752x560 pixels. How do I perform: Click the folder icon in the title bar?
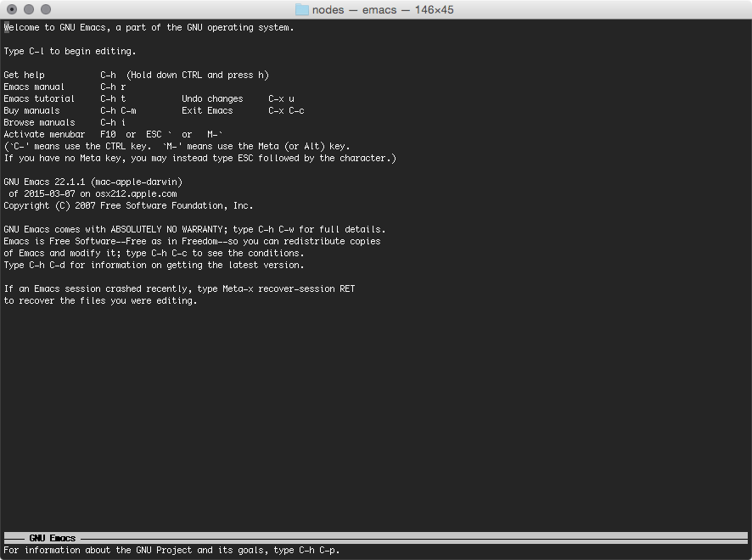(x=301, y=9)
